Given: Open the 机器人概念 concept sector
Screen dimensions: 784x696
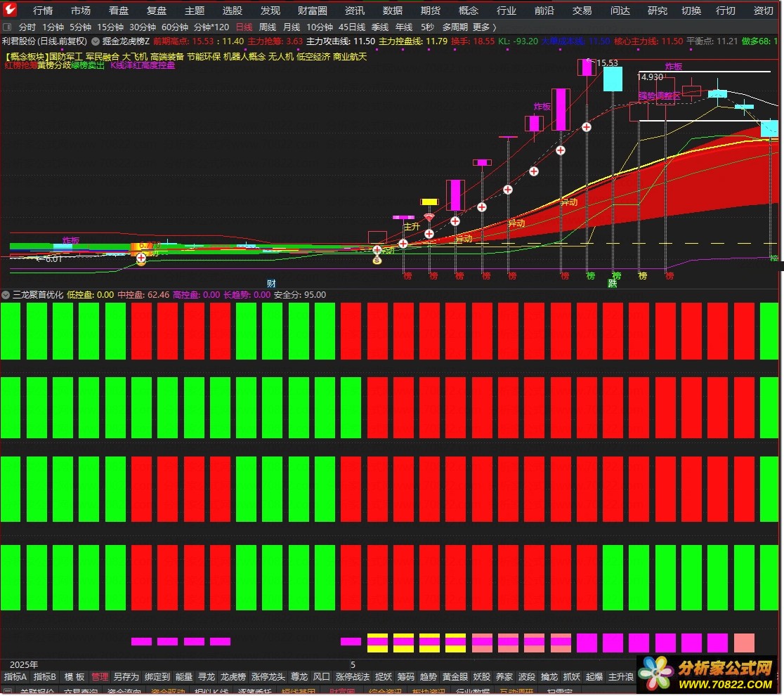Looking at the screenshot, I should click(244, 56).
